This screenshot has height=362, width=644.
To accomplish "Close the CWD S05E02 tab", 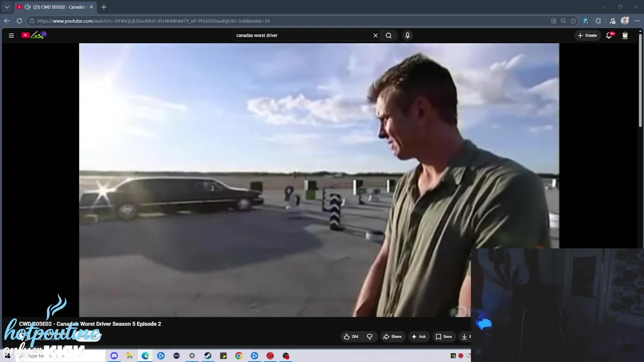I will [91, 7].
